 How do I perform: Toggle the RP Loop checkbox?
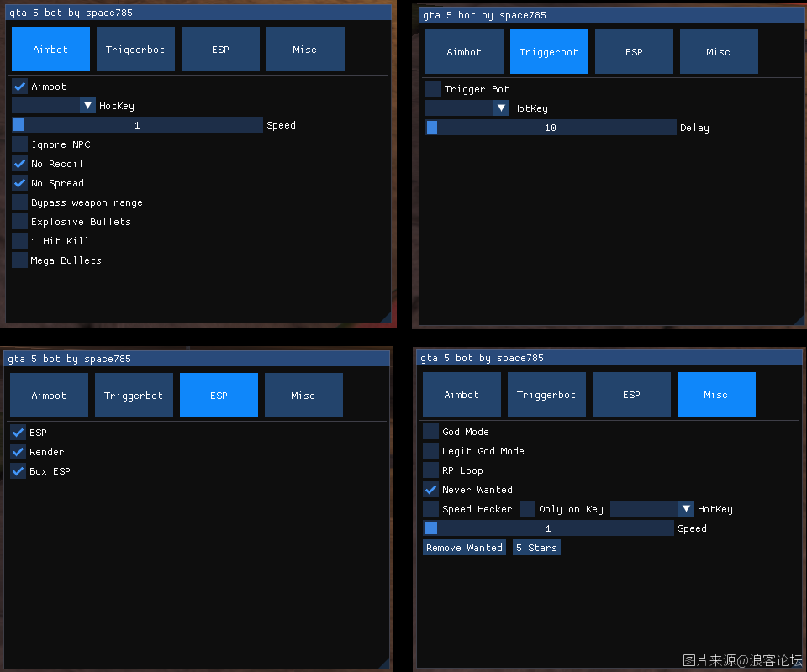click(x=431, y=470)
